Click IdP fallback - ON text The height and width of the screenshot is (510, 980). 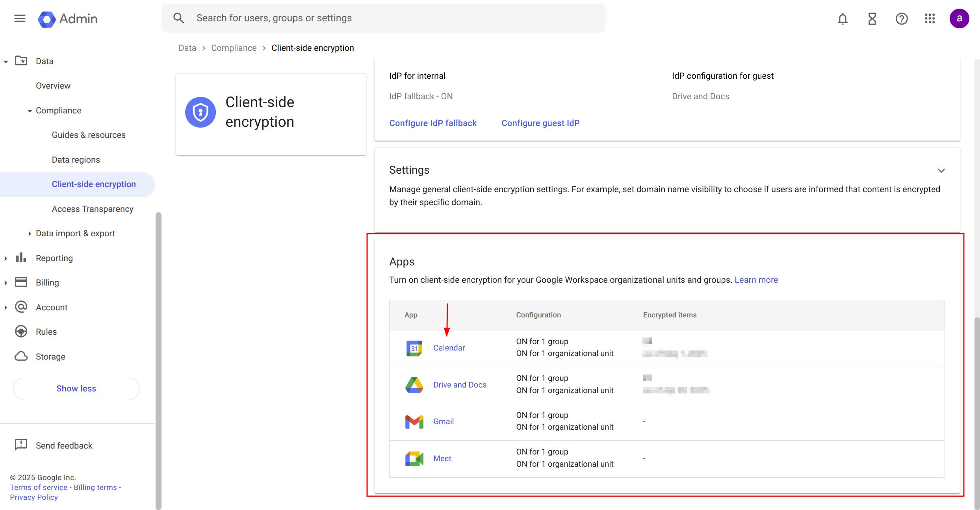click(x=421, y=96)
